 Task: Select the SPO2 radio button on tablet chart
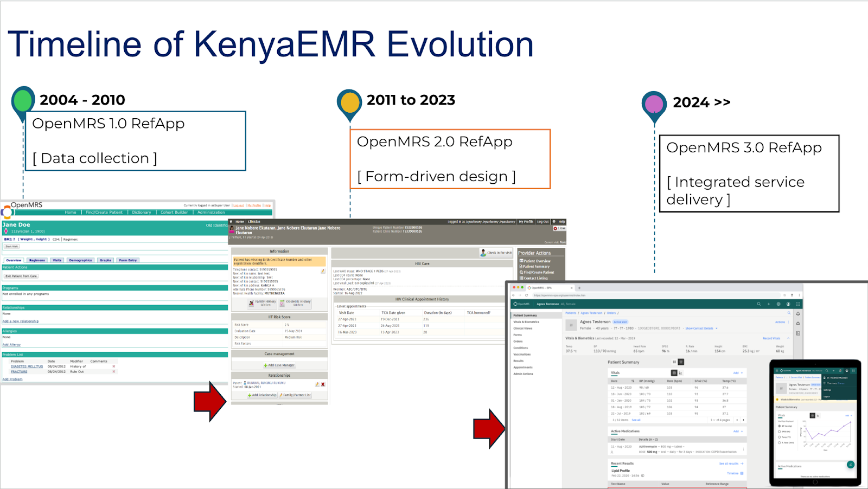[x=780, y=432]
